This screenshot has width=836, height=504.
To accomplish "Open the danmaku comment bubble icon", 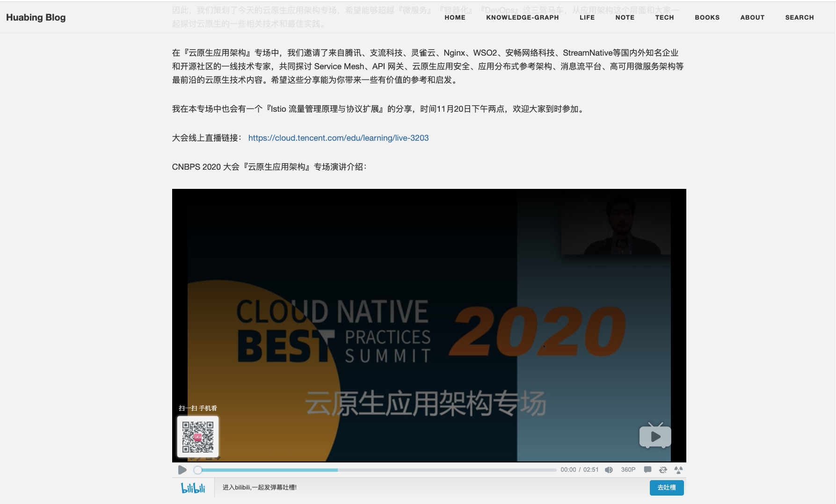I will tap(647, 469).
